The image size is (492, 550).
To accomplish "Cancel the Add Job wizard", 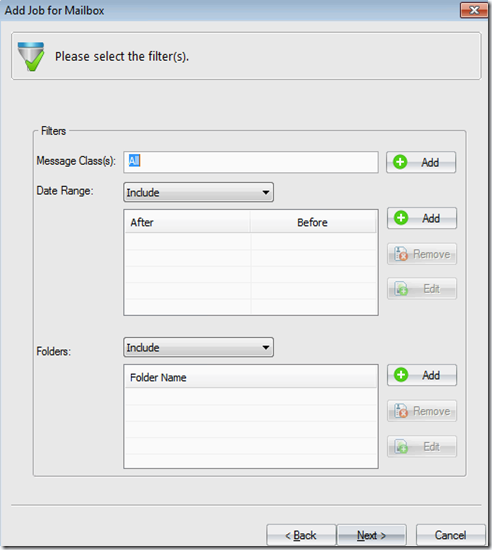I will (451, 535).
